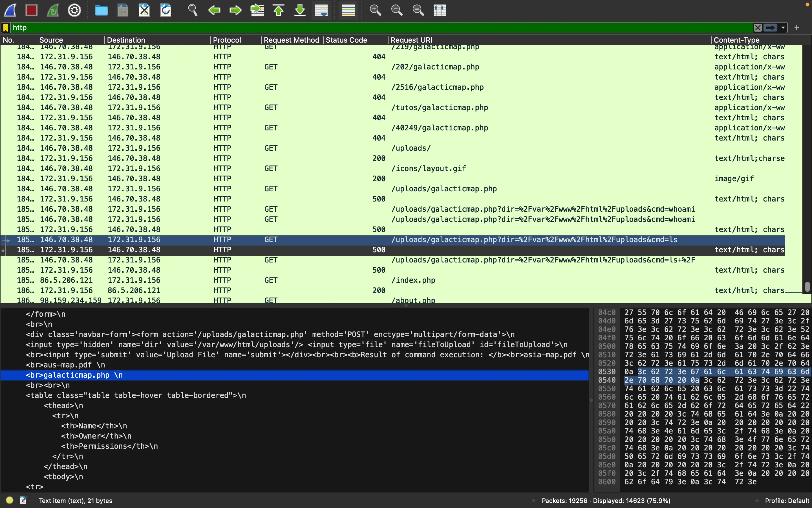Screen dimensions: 812x508
Task: Open the recent filters dropdown
Action: point(783,28)
